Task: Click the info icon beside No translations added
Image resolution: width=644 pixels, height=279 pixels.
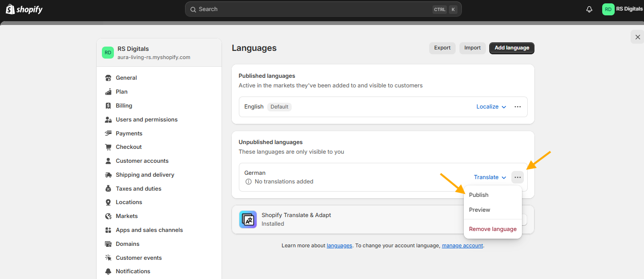Action: (x=248, y=182)
